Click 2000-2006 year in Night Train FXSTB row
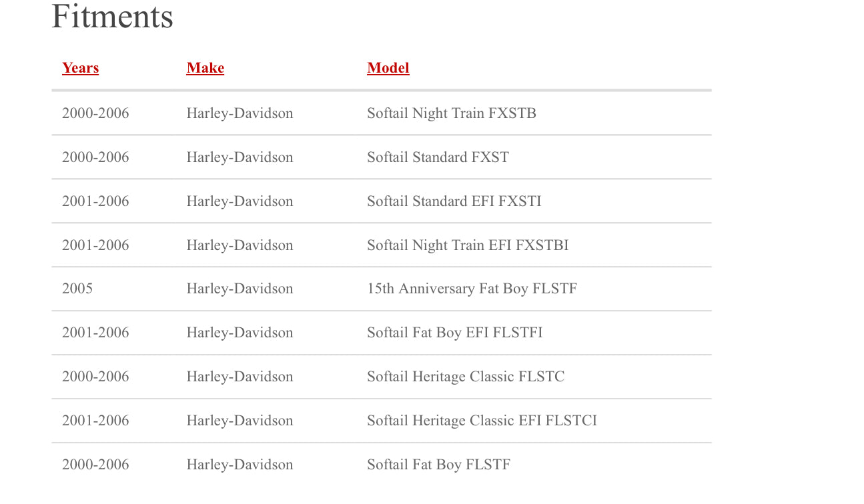864x504 pixels. point(95,113)
